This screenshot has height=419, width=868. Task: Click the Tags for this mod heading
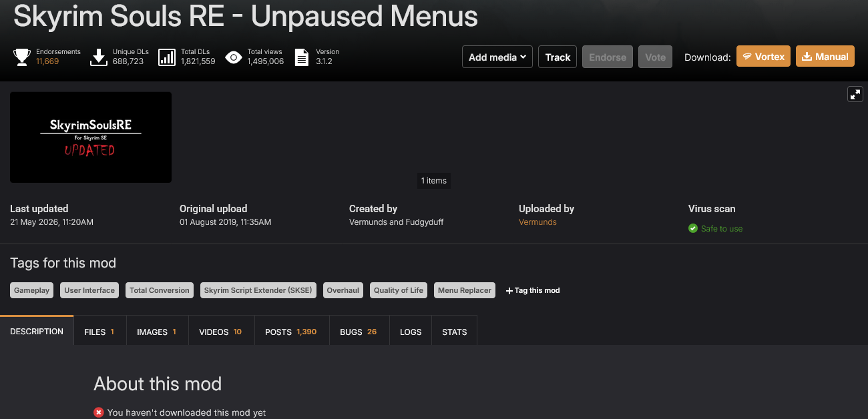tap(63, 263)
